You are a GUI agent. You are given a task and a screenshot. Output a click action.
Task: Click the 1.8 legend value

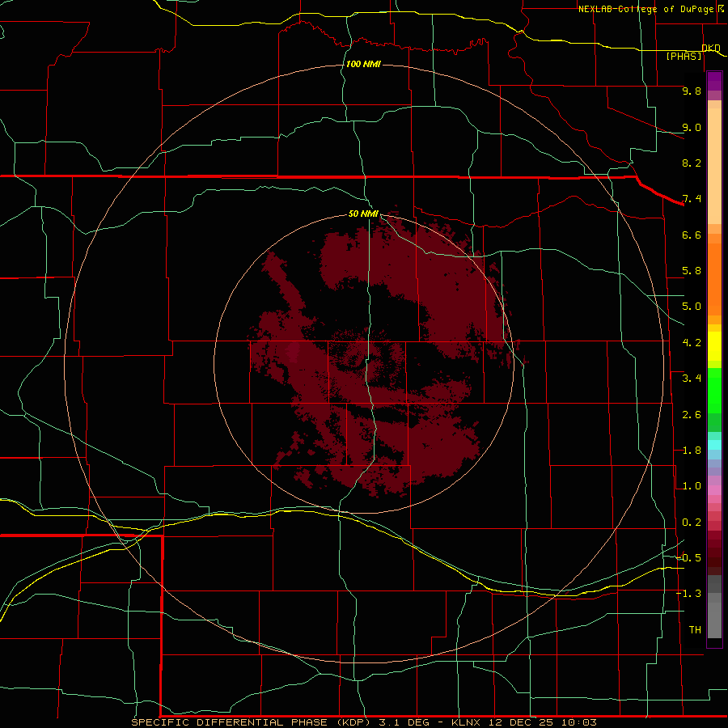pos(692,451)
